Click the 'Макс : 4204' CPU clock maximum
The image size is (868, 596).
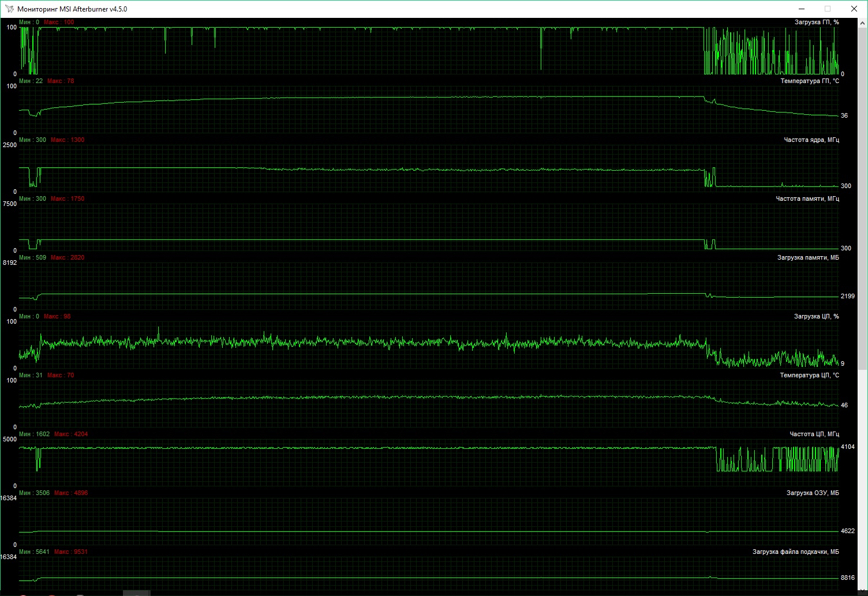71,434
